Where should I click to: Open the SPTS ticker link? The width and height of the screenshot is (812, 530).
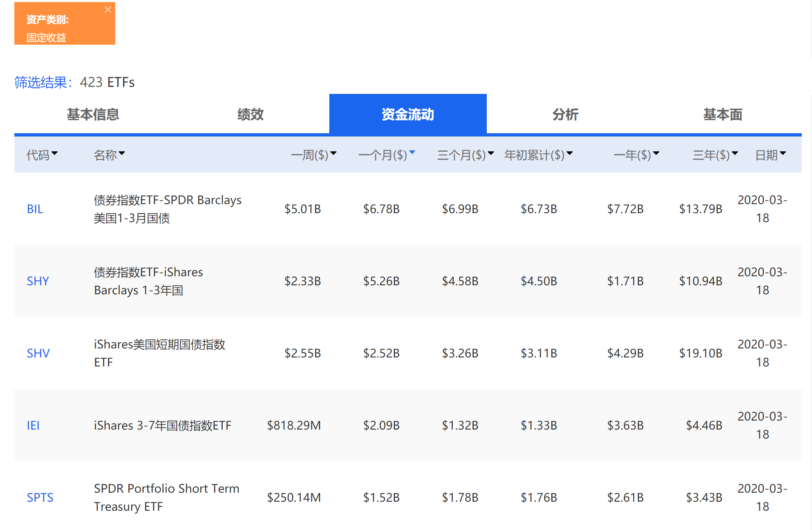40,498
